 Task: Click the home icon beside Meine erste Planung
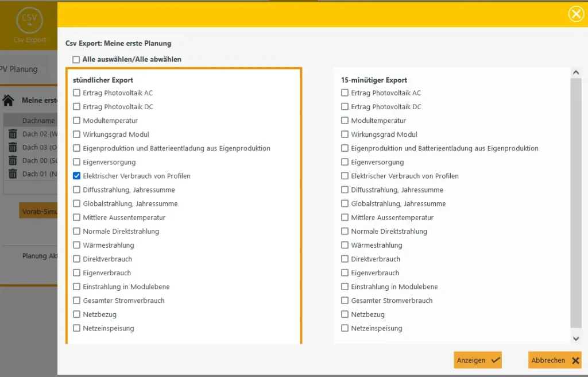tap(9, 101)
